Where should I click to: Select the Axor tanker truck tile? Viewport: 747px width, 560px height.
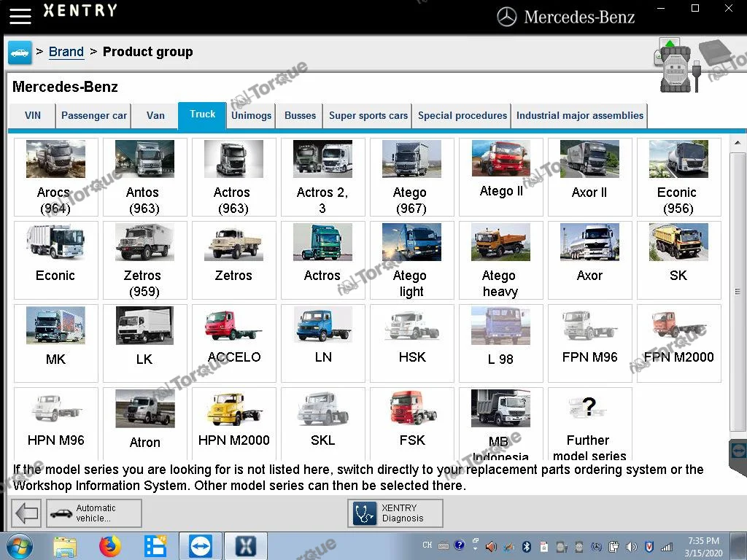589,260
